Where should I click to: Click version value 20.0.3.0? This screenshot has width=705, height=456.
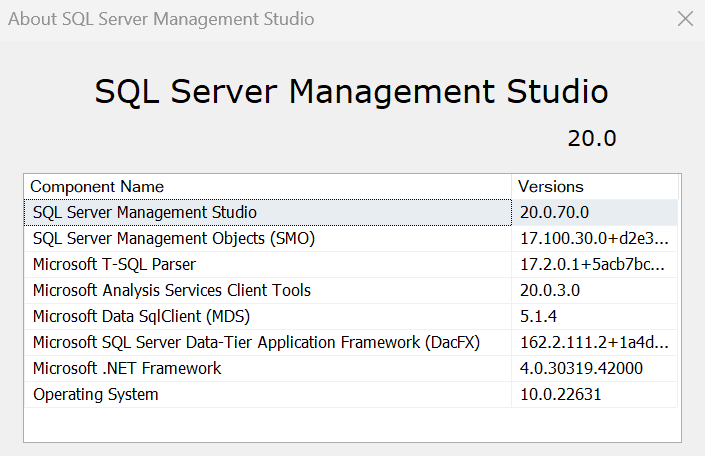tap(550, 291)
